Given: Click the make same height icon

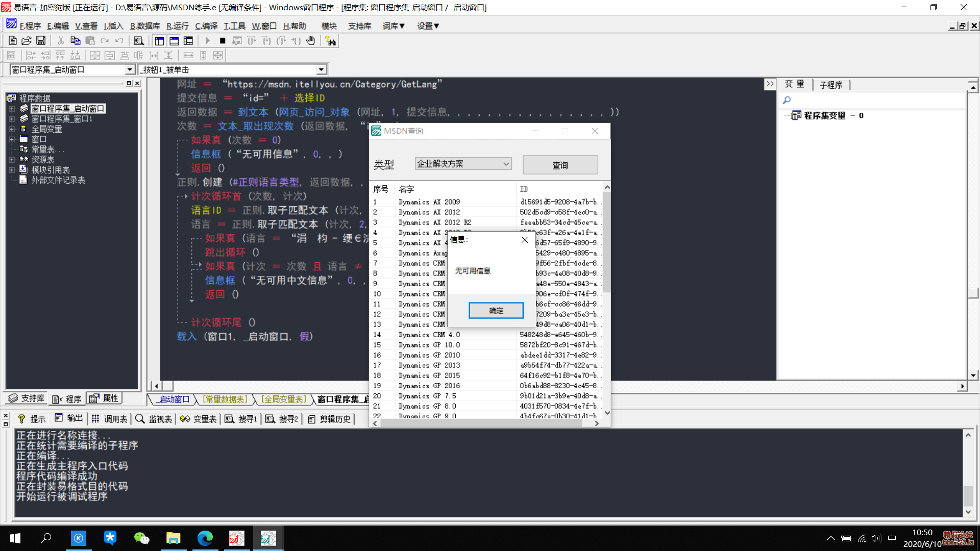Looking at the screenshot, I should [203, 56].
